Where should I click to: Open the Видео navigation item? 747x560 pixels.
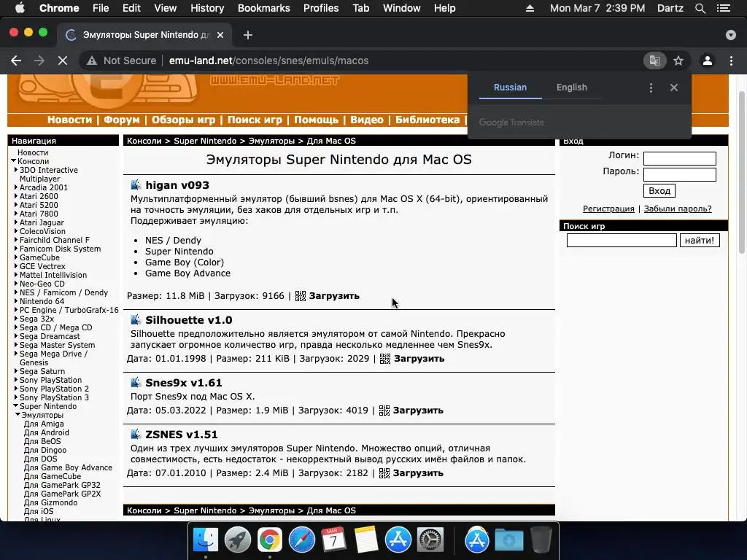(x=366, y=120)
